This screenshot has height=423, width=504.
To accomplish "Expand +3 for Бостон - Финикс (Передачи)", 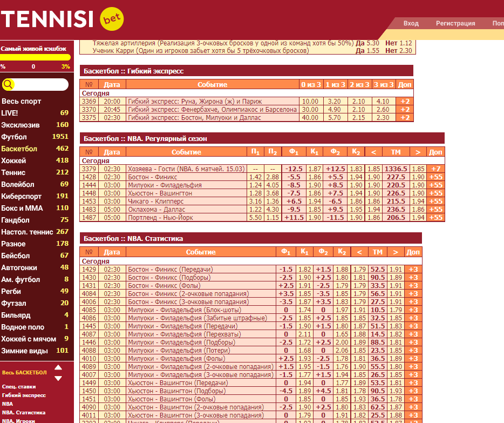I will (413, 270).
